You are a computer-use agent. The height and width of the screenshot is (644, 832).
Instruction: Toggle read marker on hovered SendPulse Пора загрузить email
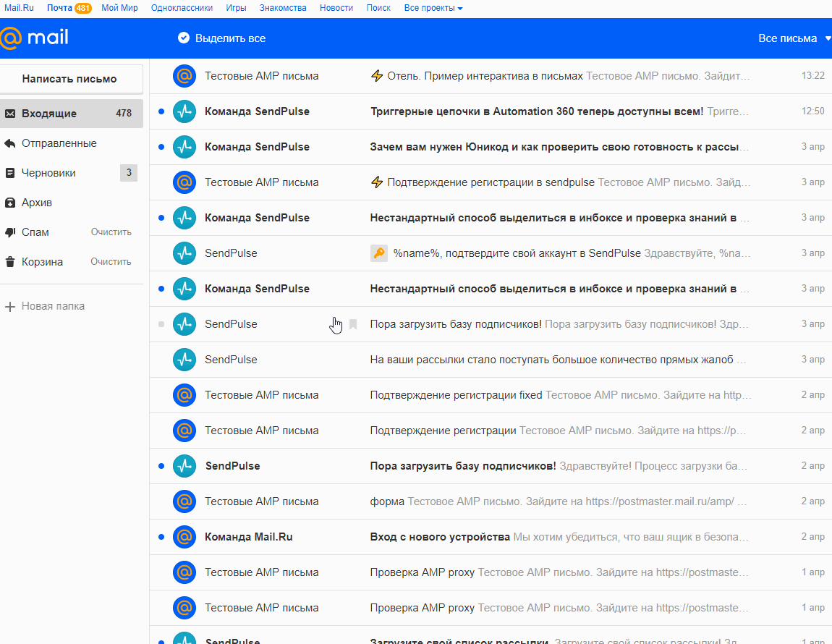pos(161,324)
